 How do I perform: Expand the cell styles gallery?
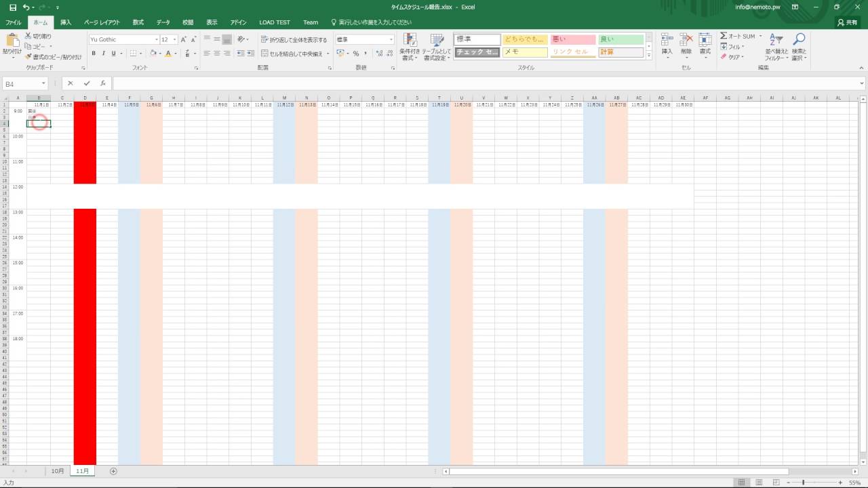pyautogui.click(x=648, y=55)
